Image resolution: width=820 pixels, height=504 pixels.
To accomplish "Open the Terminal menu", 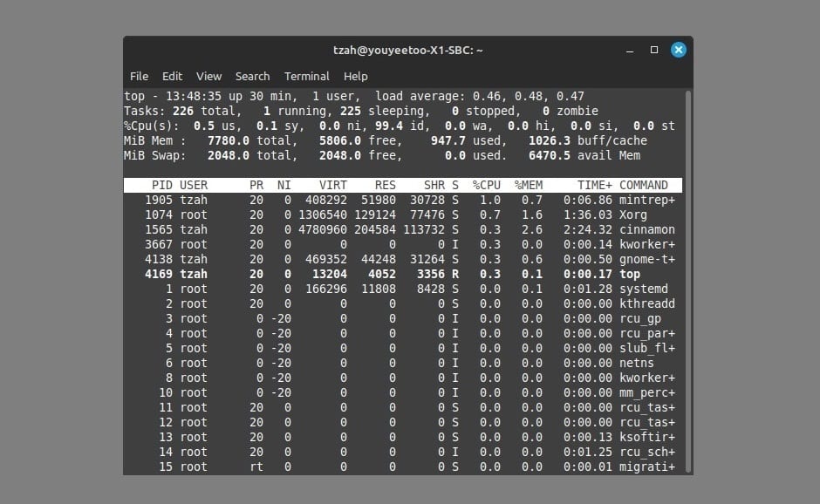I will (306, 76).
